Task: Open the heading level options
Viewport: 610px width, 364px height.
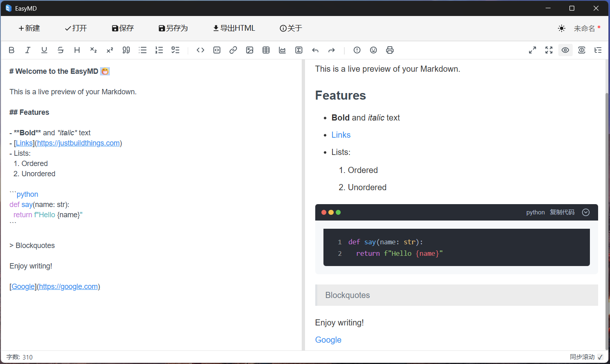Action: 77,50
